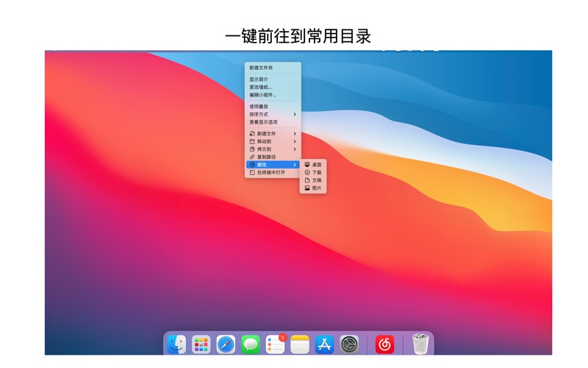The image size is (588, 368).
Task: Expand the 排序方式 submenu
Action: [273, 115]
